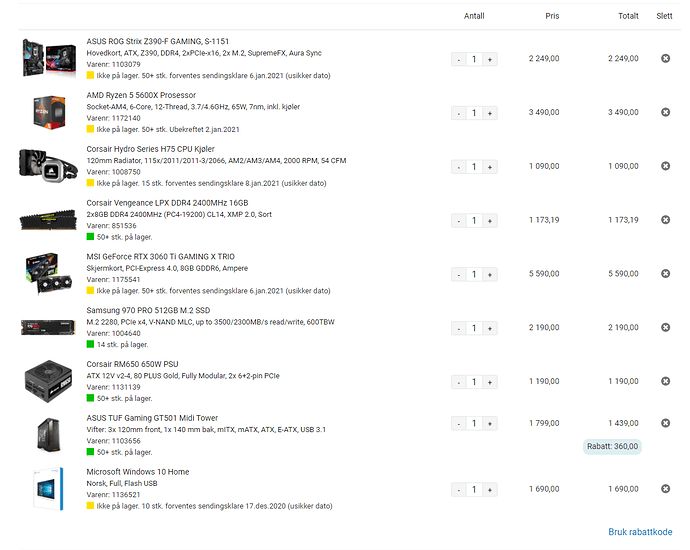690x550 pixels.
Task: Decrease quantity of AMD Ryzen 5 5600X
Action: 459,113
